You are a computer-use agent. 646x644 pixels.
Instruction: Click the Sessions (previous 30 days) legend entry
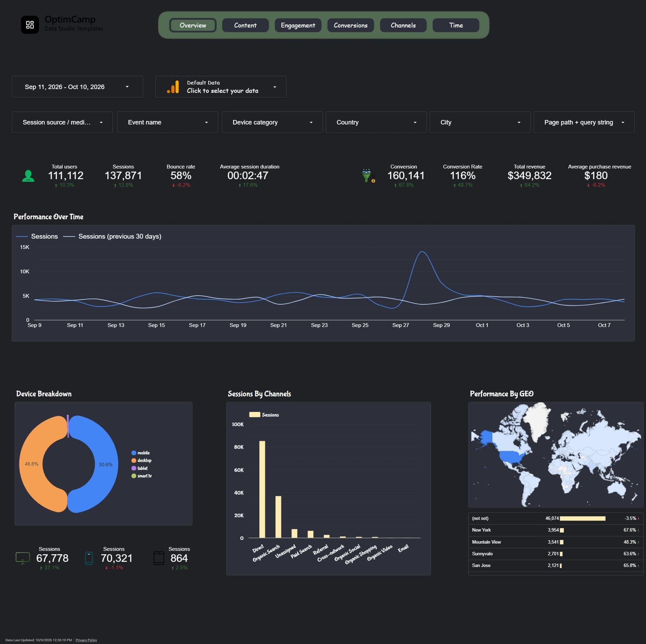coord(112,236)
